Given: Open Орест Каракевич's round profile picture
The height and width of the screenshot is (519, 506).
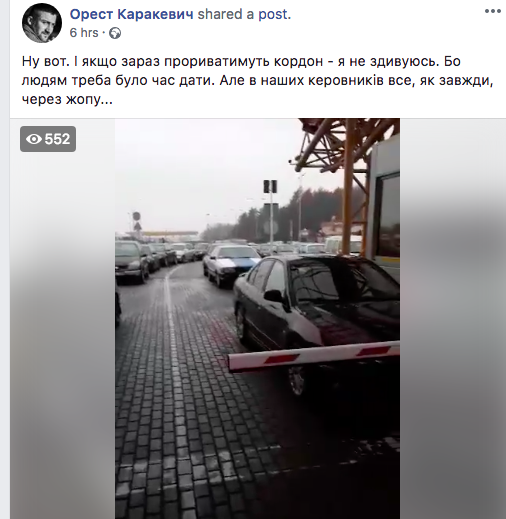Looking at the screenshot, I should pyautogui.click(x=42, y=23).
